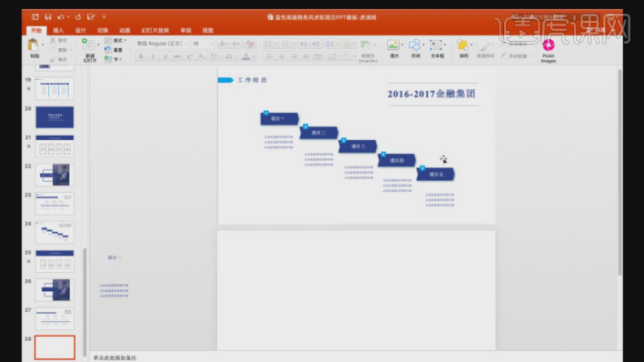
Task: Switch to the 开始 ribbon tab
Action: [x=36, y=30]
